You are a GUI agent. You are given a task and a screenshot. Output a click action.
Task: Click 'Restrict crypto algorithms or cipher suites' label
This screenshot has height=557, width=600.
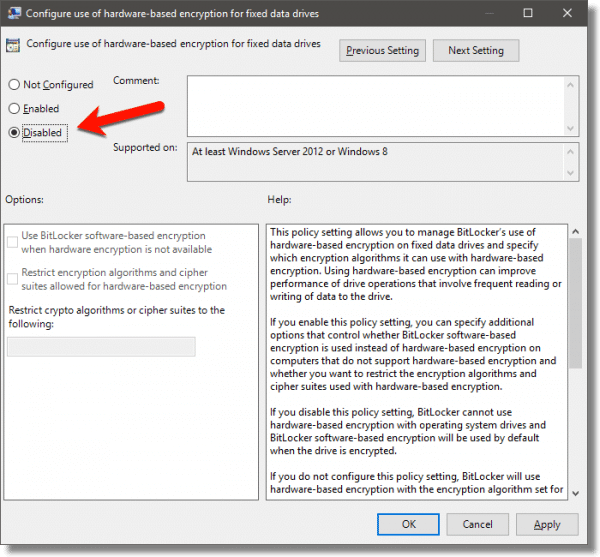[x=117, y=317]
